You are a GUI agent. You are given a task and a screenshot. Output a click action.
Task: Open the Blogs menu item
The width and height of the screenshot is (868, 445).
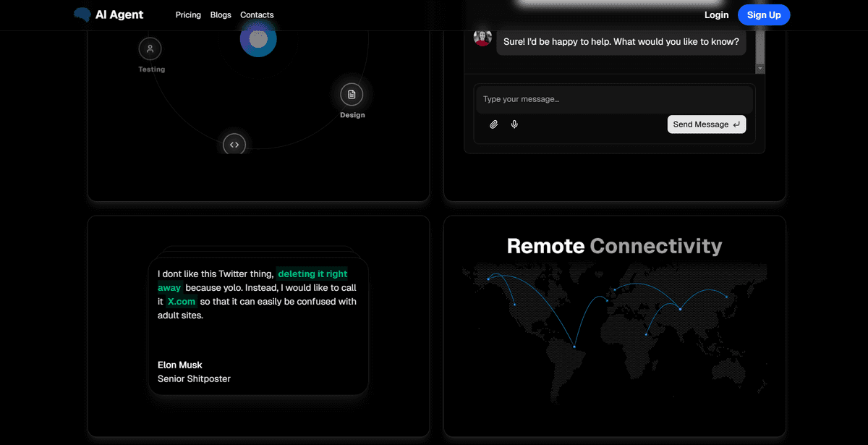[221, 14]
